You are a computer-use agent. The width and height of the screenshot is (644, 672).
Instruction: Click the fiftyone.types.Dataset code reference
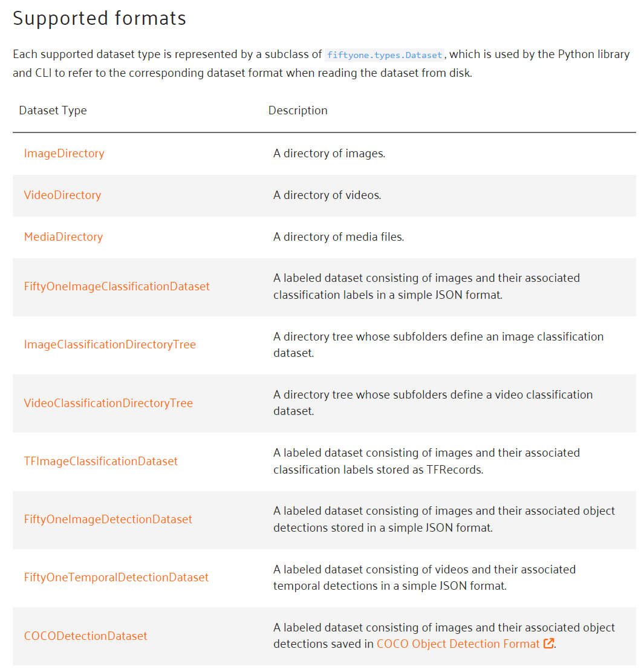385,55
